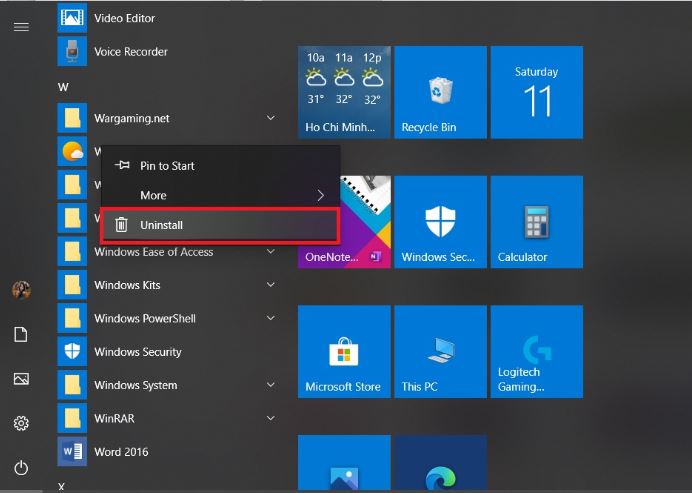Open Pictures from the sidebar icon
This screenshot has height=493, width=692.
point(21,379)
